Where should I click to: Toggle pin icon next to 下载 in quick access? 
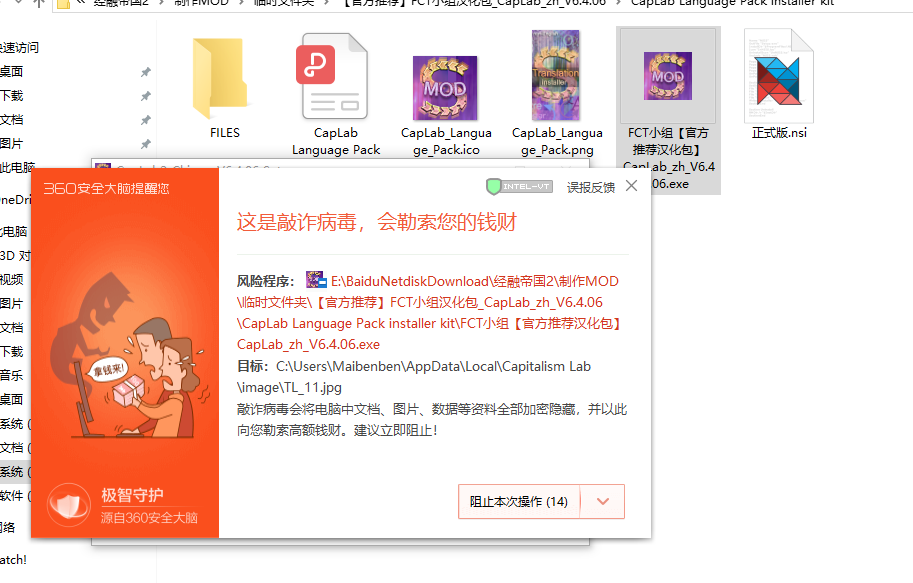pyautogui.click(x=146, y=96)
